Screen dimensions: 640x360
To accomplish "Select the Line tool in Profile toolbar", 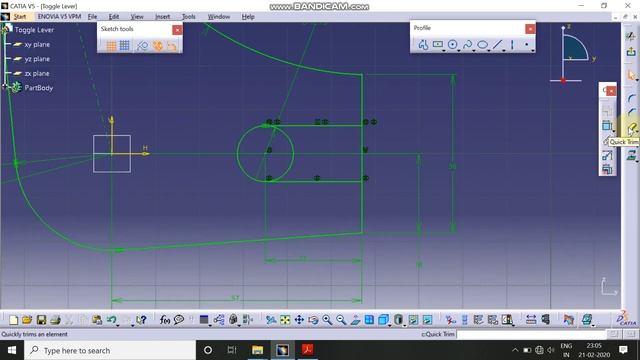I will [497, 44].
